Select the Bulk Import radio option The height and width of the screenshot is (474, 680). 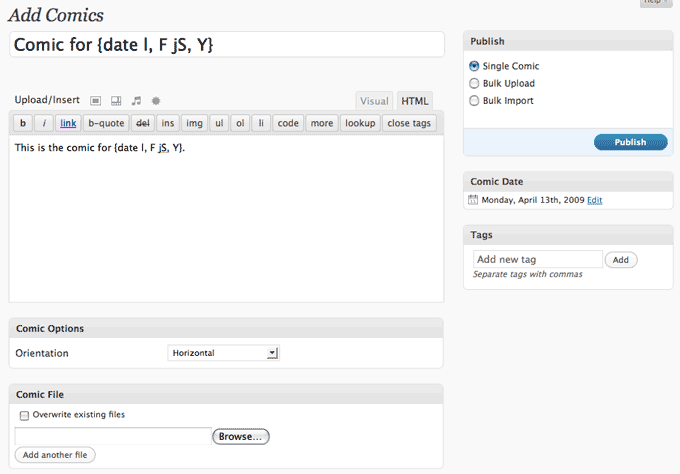474,101
